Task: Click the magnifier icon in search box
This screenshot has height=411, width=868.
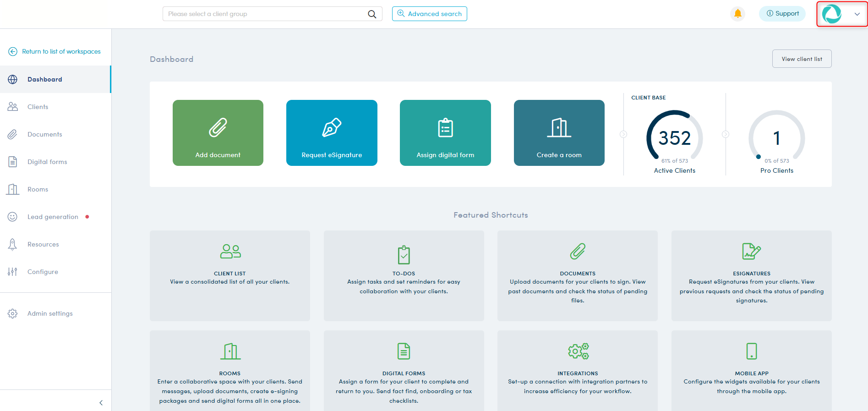Action: pos(372,14)
